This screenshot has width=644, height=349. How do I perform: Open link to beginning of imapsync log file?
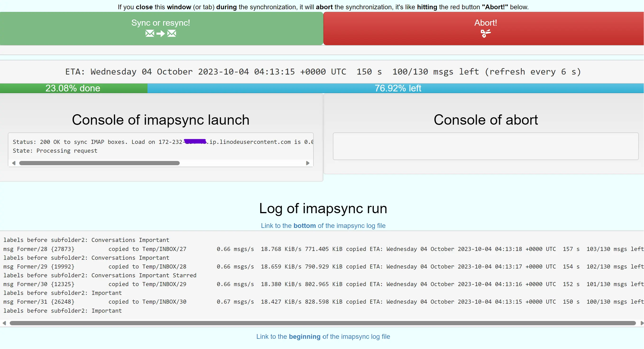pos(323,336)
